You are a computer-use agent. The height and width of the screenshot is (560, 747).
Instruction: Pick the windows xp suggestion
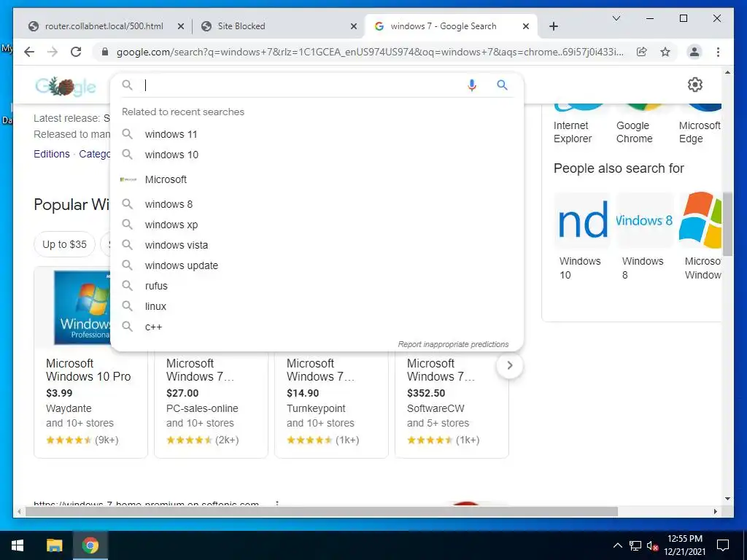pos(317,225)
